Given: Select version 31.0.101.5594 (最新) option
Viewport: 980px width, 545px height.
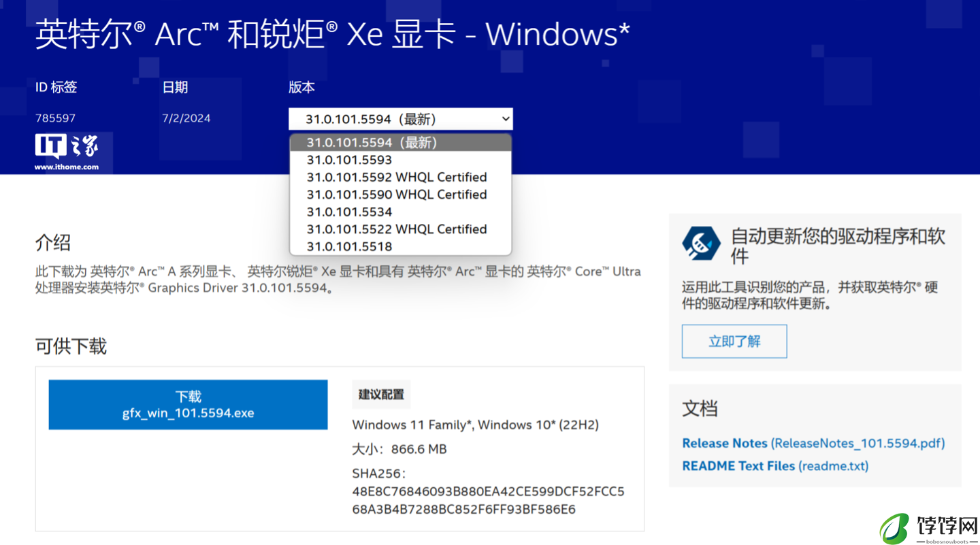Looking at the screenshot, I should point(400,142).
